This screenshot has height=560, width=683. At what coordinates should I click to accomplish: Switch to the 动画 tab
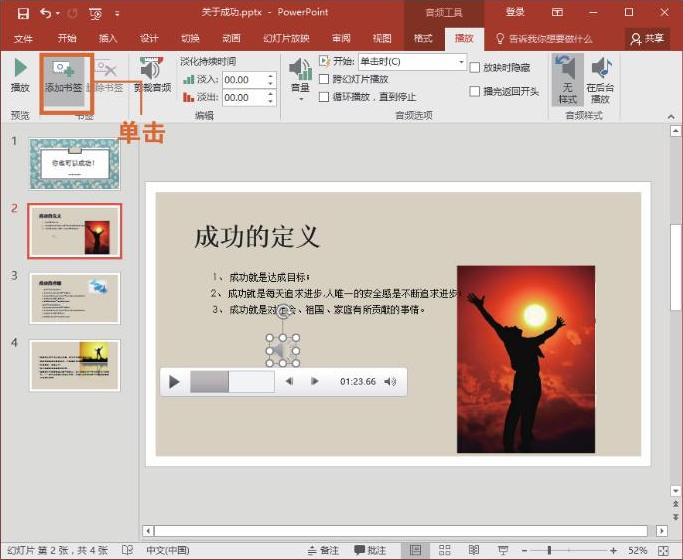(231, 38)
